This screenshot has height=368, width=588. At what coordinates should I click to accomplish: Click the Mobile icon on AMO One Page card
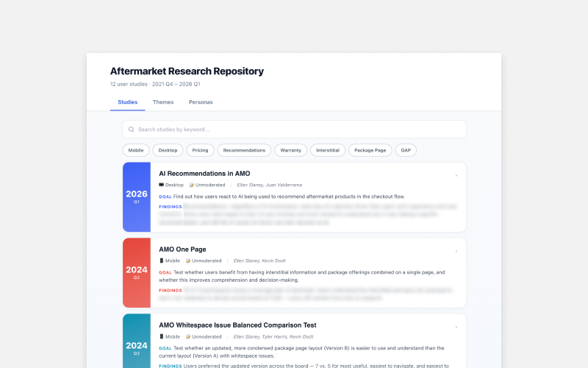[162, 261]
